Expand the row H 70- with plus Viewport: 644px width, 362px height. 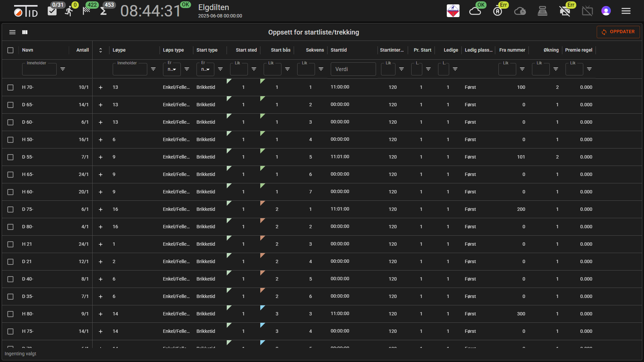101,87
